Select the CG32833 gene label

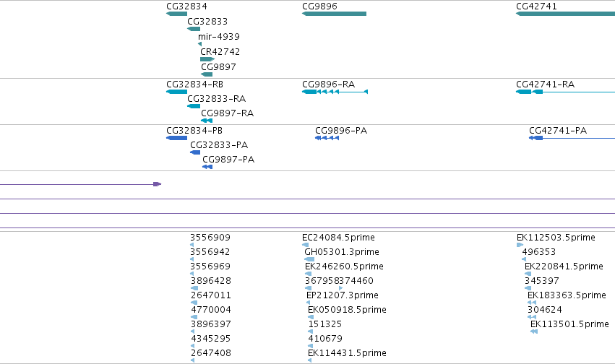coord(207,22)
